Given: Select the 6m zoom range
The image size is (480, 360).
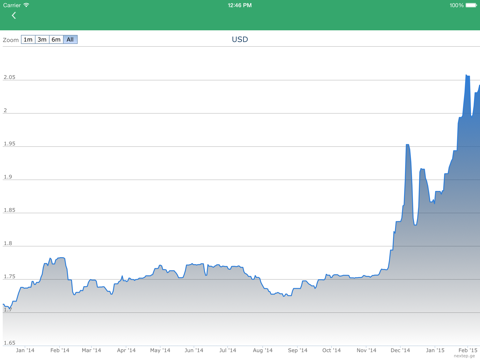Looking at the screenshot, I should point(56,40).
